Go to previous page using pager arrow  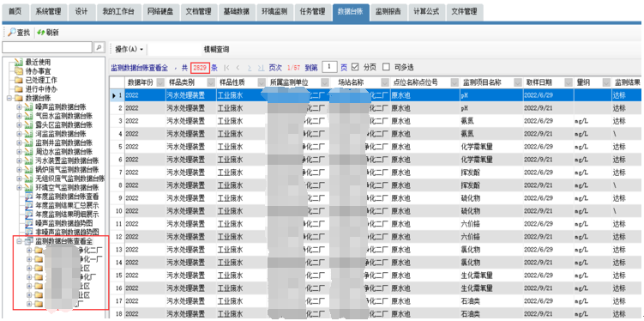coord(238,67)
